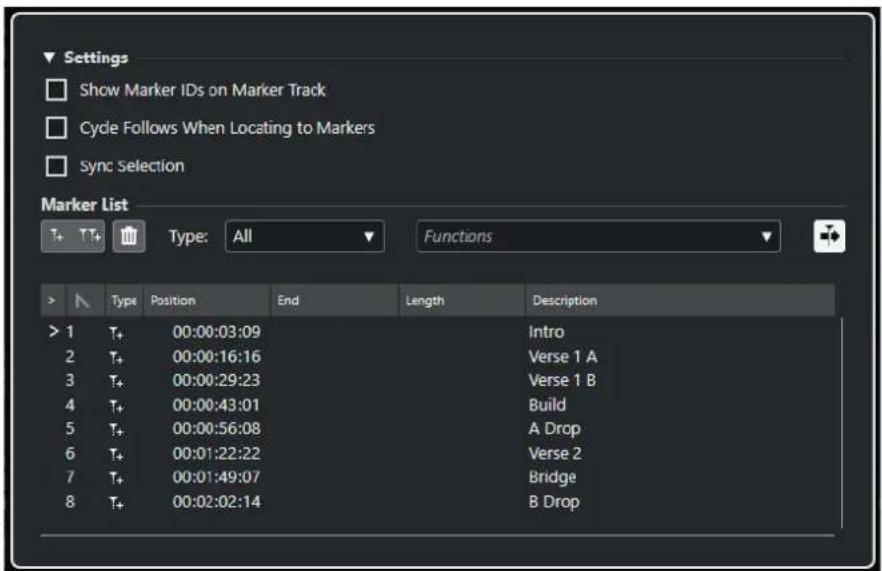Click the Add Position Marker icon
This screenshot has width=882, height=571.
(57, 236)
